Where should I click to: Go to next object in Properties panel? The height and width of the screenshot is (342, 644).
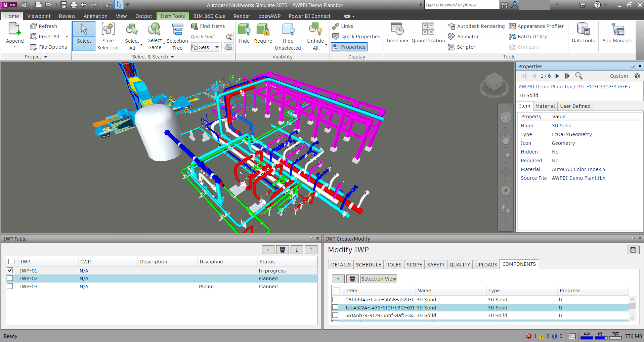pos(557,76)
